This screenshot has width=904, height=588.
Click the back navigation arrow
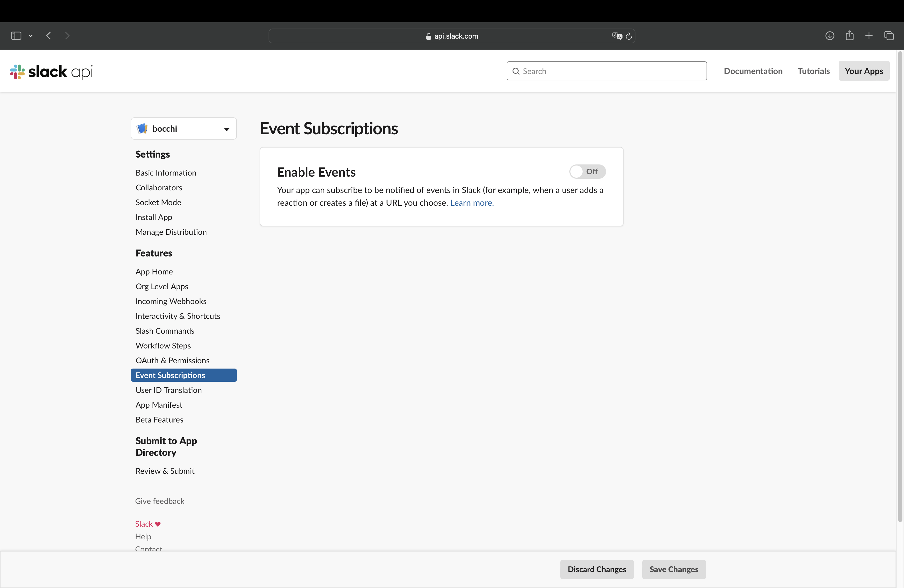[49, 35]
